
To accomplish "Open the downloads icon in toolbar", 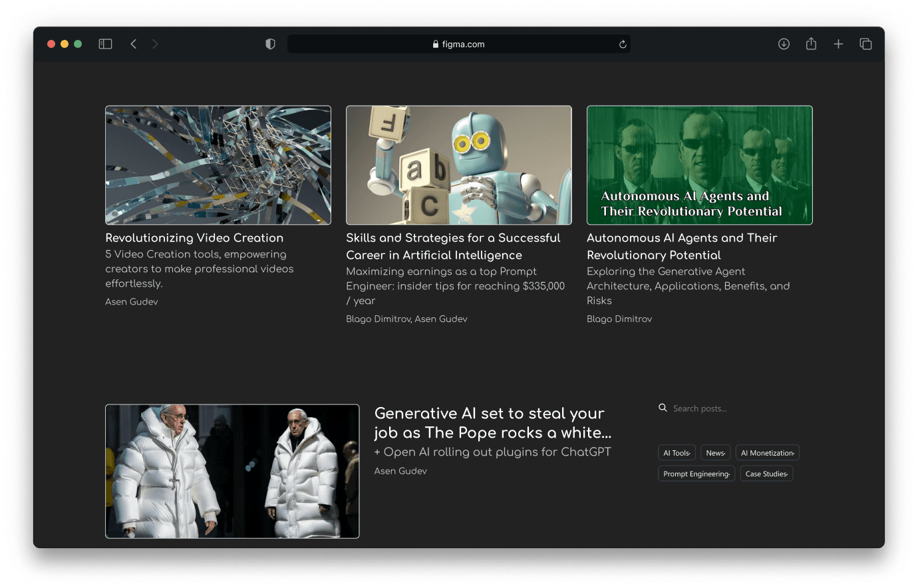I will click(784, 44).
